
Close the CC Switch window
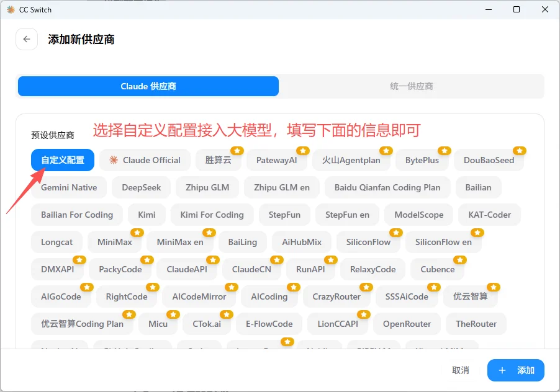(x=545, y=10)
